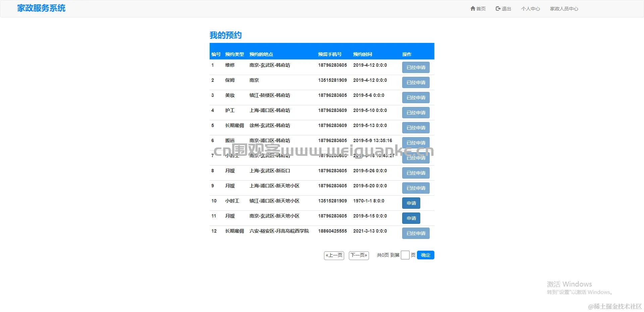Image resolution: width=644 pixels, height=312 pixels.
Task: Click the 编号 column header
Action: (x=216, y=54)
